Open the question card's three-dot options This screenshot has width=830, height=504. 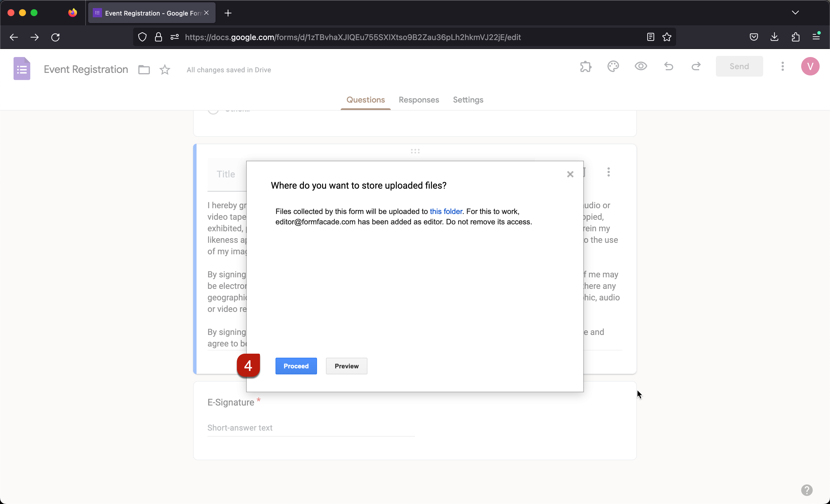click(608, 172)
